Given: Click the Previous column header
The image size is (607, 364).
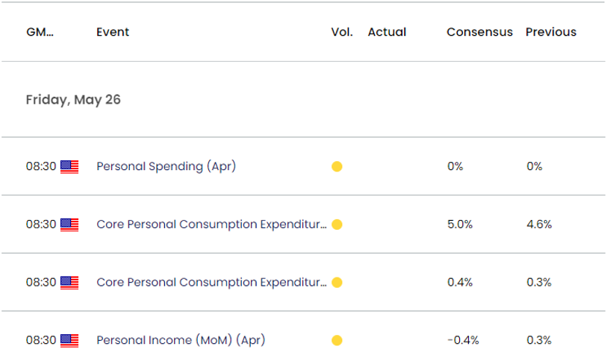Looking at the screenshot, I should [550, 32].
